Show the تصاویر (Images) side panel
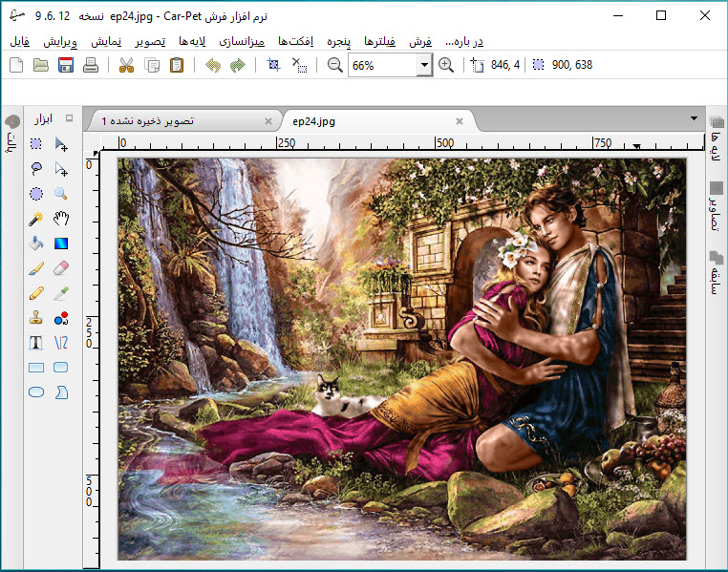 717,206
